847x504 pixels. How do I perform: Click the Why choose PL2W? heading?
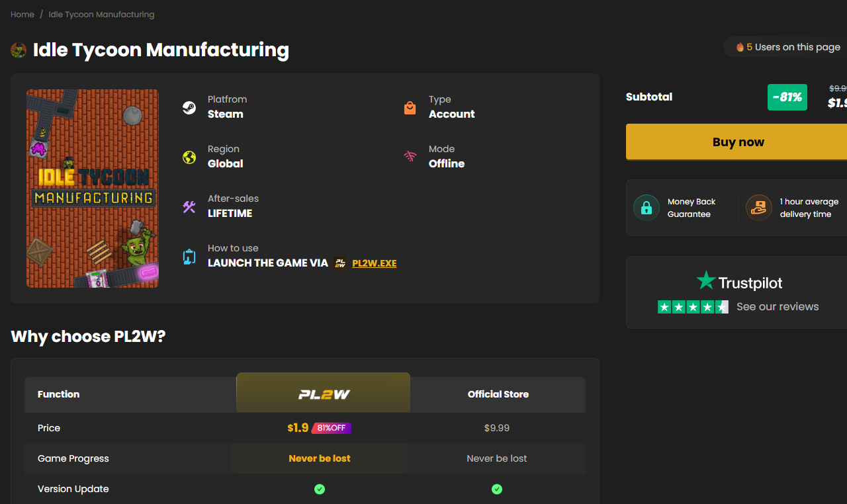coord(88,337)
